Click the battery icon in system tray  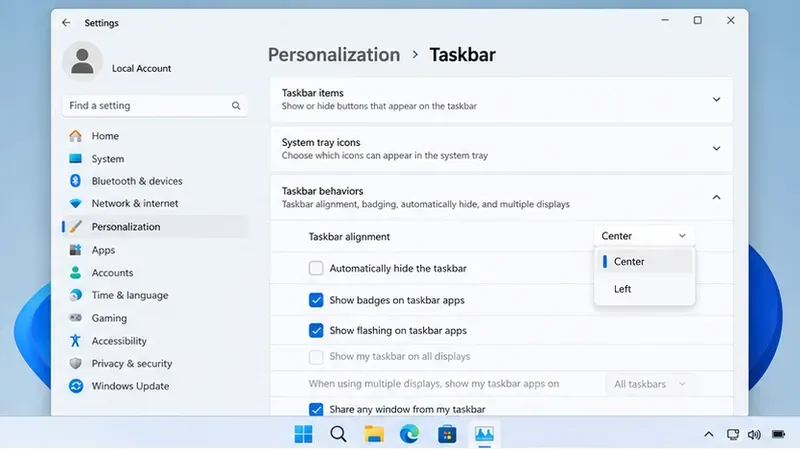pos(779,435)
